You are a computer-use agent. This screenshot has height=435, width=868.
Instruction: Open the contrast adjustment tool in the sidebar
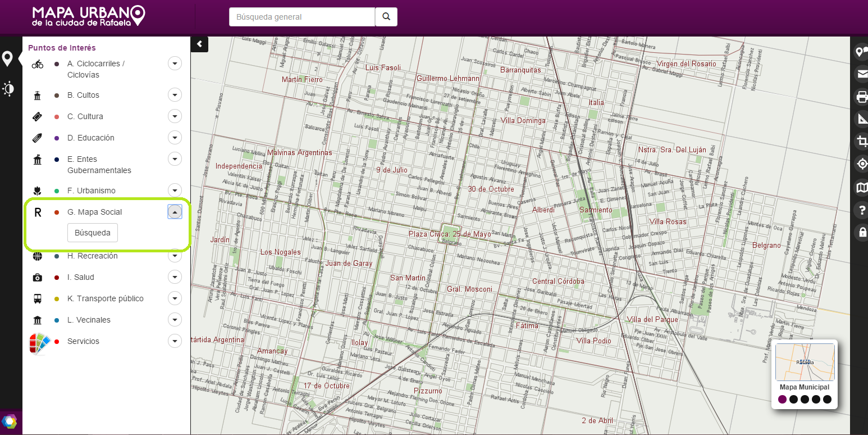(8, 88)
